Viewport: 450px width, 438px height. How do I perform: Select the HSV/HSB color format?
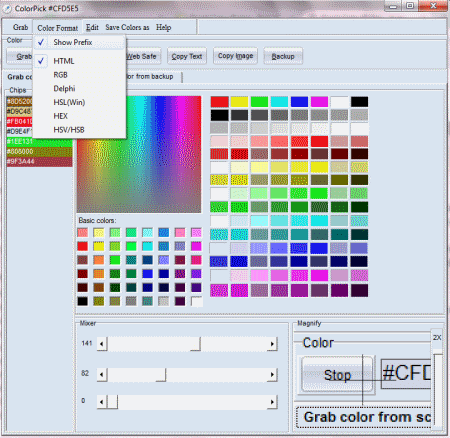pyautogui.click(x=79, y=130)
